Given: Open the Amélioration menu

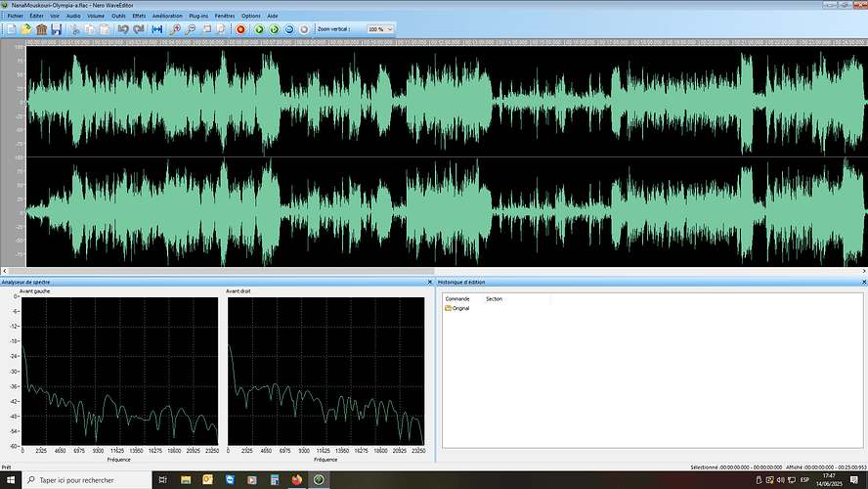Looking at the screenshot, I should 167,16.
